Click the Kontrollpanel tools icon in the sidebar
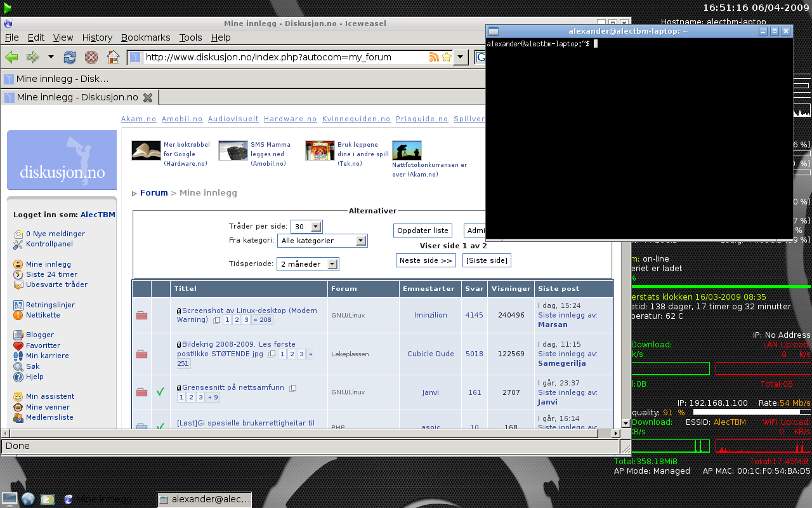Viewport: 812px width, 508px height. click(18, 244)
